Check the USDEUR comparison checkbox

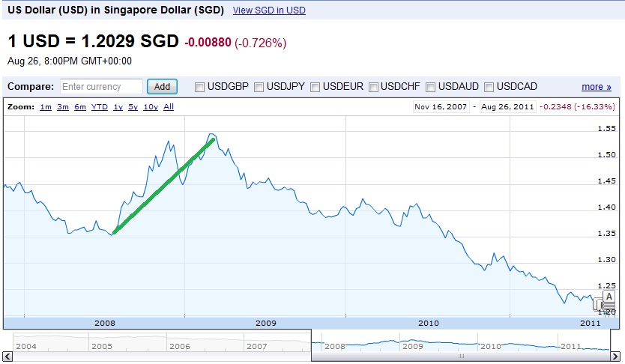tap(315, 87)
